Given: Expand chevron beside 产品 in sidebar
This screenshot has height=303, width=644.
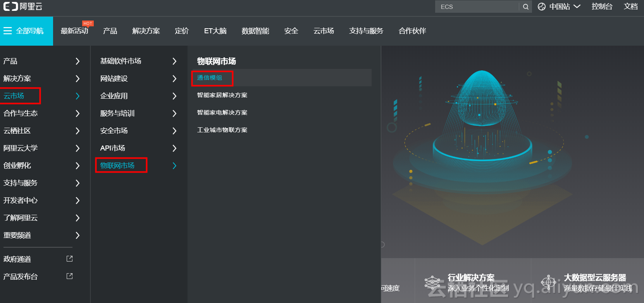Looking at the screenshot, I should [77, 61].
